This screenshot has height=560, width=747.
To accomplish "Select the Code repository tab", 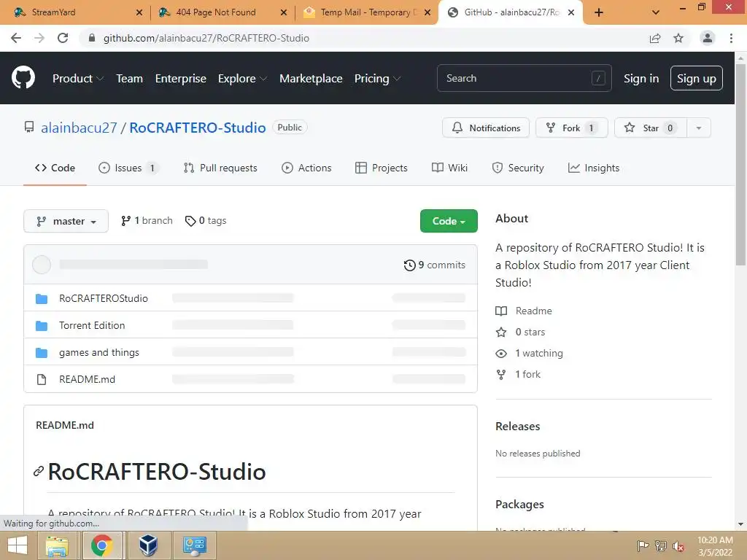I will (55, 168).
